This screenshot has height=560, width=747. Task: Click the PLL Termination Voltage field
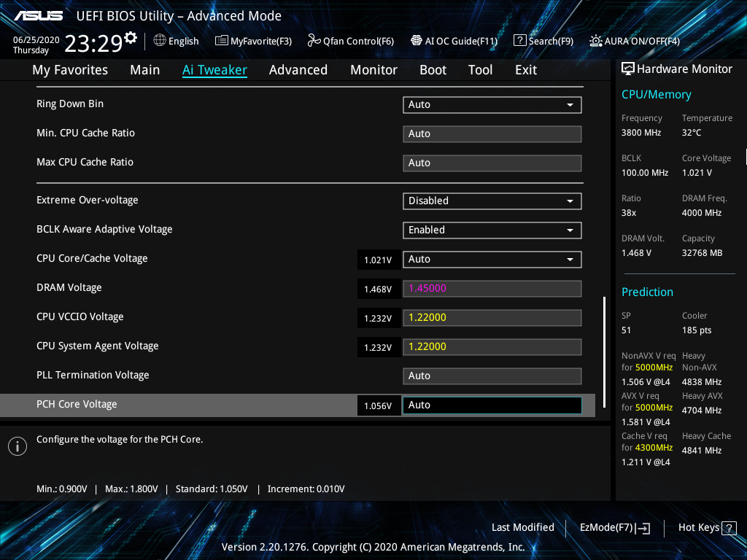(492, 376)
